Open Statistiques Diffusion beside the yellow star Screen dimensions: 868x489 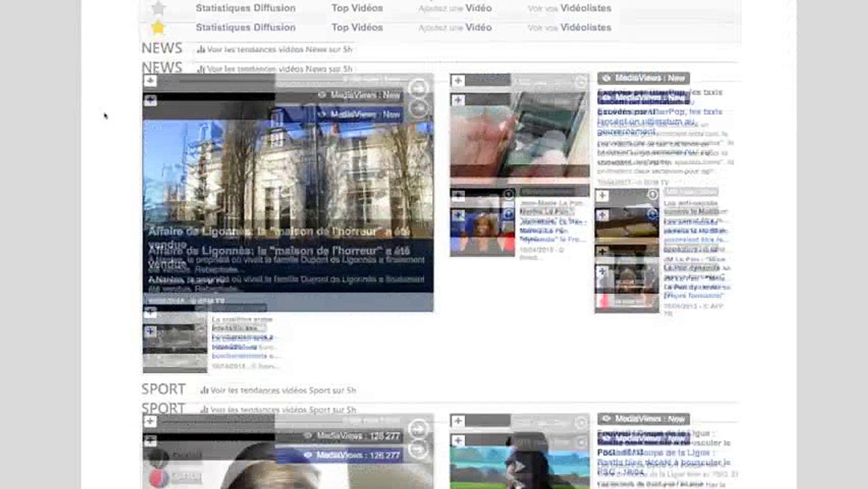pyautogui.click(x=245, y=27)
